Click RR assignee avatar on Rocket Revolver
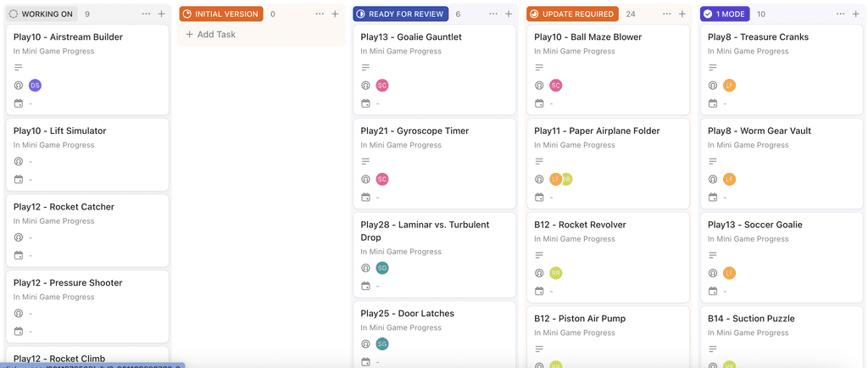The height and width of the screenshot is (368, 868). pyautogui.click(x=556, y=273)
